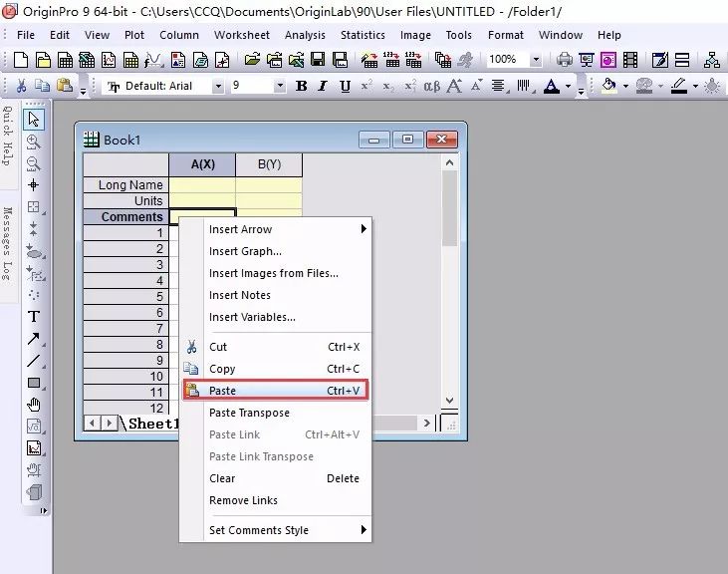Click the New Function plot icon

pyautogui.click(x=153, y=60)
